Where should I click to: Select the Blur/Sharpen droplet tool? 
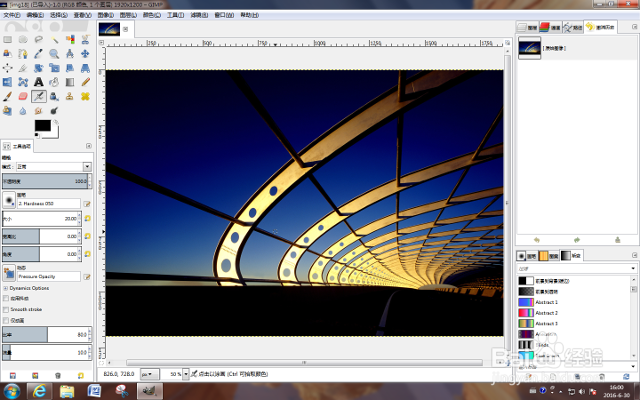[x=23, y=111]
